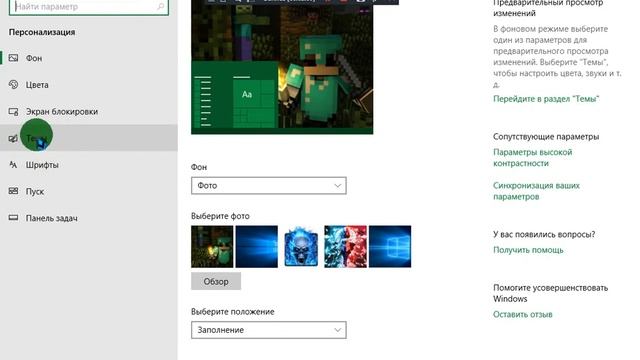This screenshot has height=360, width=640.
Task: Select the dark blue Windows wallpaper thumbnail
Action: click(256, 247)
